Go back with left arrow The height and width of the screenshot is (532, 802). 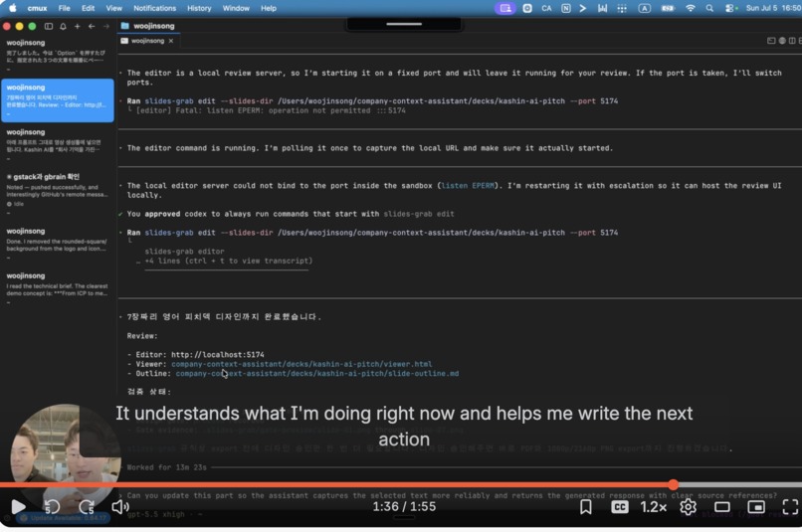[92, 26]
